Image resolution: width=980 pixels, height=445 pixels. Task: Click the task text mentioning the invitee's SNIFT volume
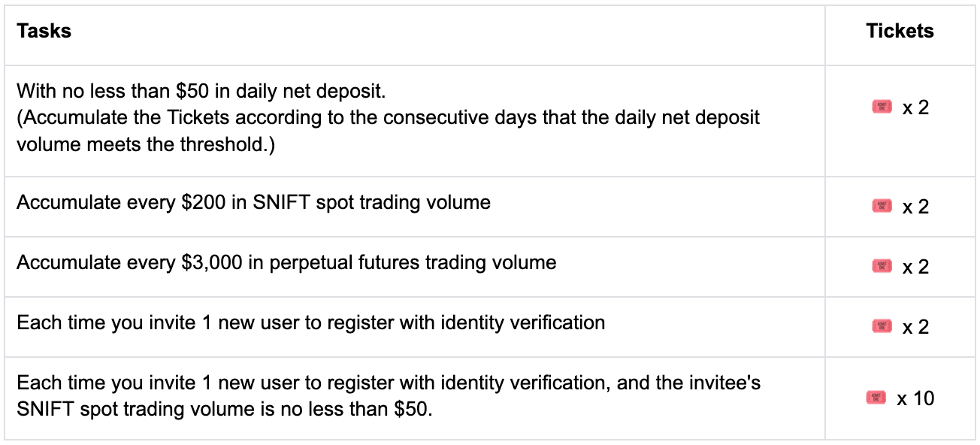click(388, 397)
